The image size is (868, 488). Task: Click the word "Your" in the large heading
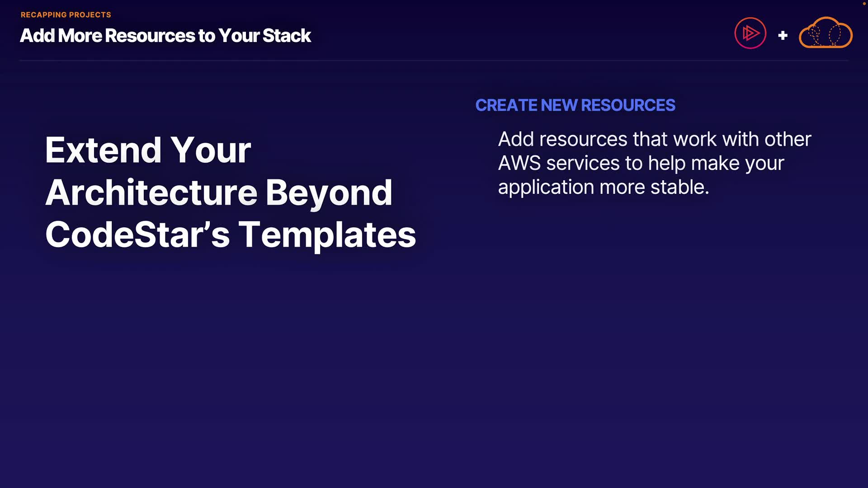[x=211, y=150]
